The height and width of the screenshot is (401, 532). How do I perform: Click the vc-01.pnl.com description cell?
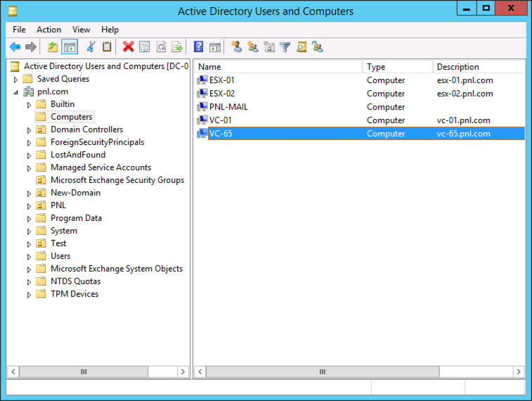point(463,120)
